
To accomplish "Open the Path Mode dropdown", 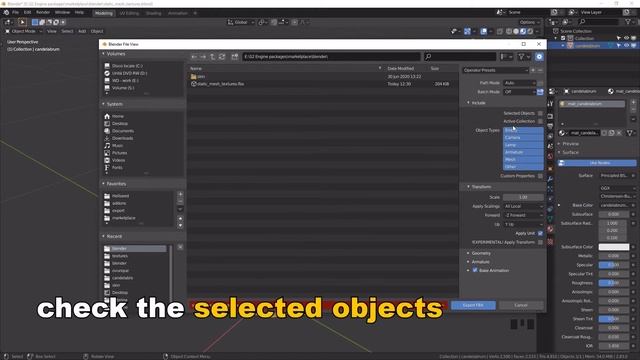I will pos(519,83).
